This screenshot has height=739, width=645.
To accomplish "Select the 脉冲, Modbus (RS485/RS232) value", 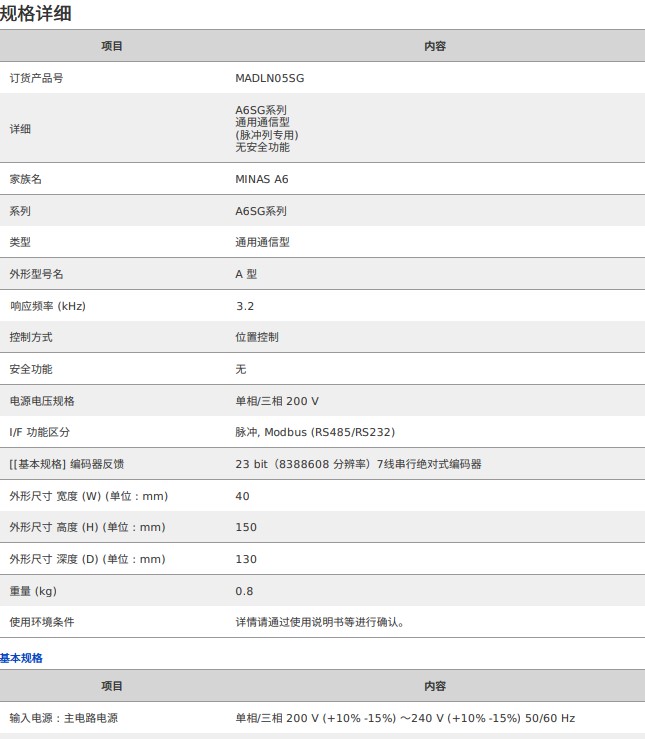I will point(315,432).
